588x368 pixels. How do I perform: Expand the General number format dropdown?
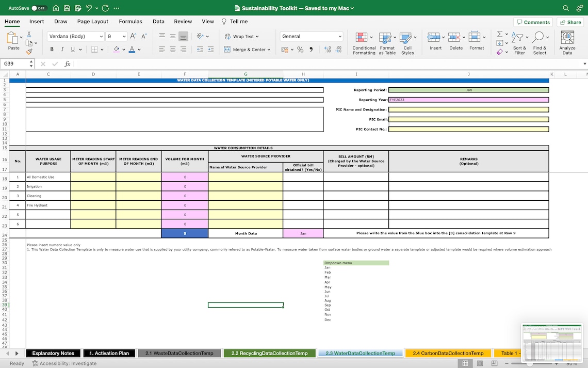click(311, 36)
